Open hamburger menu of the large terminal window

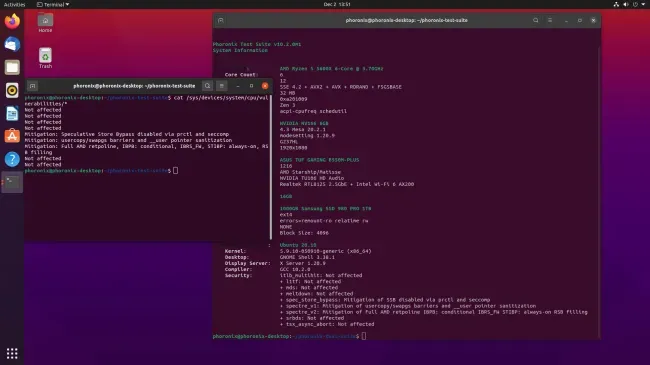pos(550,20)
